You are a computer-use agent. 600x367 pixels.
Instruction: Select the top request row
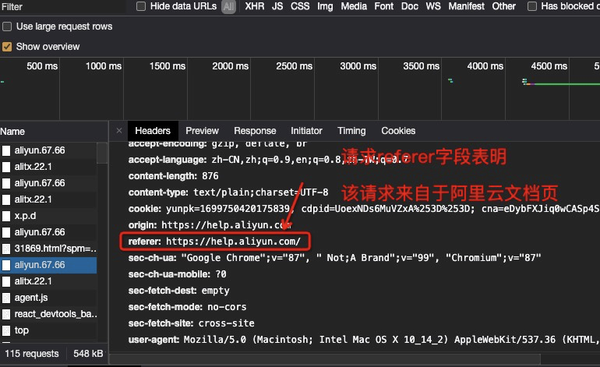(49, 331)
